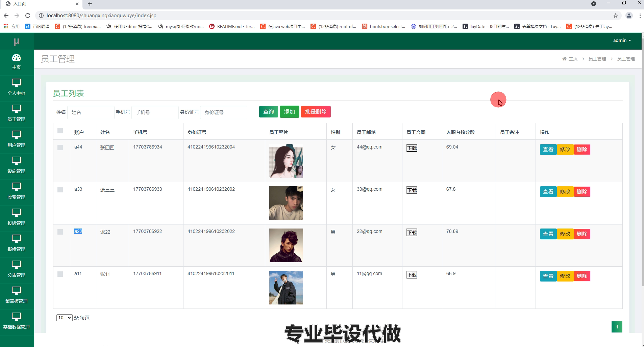The image size is (644, 347).
Task: Click the 批量删除 button
Action: [x=316, y=112]
